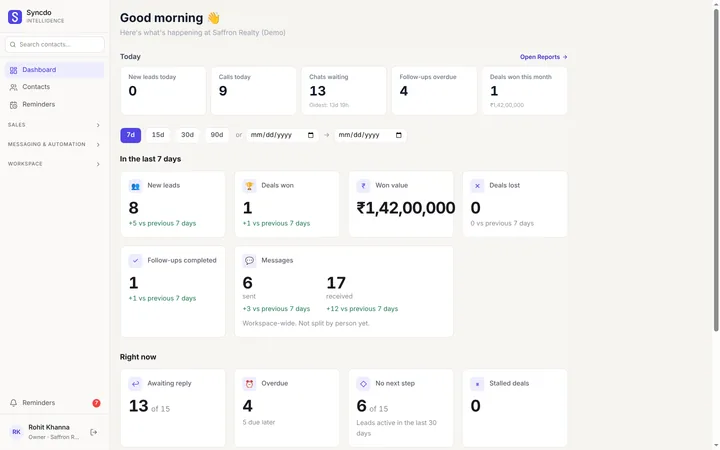
Task: Click the Follow-ups completed checkmark icon
Action: click(x=135, y=261)
